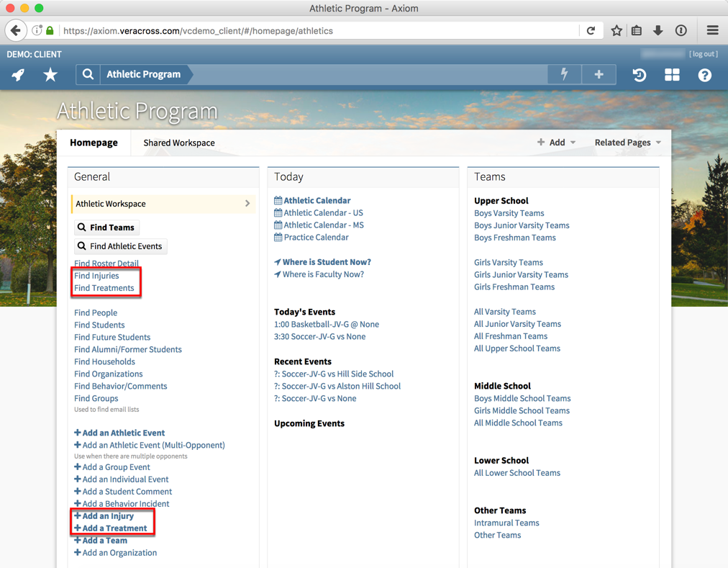
Task: Click the lightning bolt quick action icon
Action: point(564,74)
